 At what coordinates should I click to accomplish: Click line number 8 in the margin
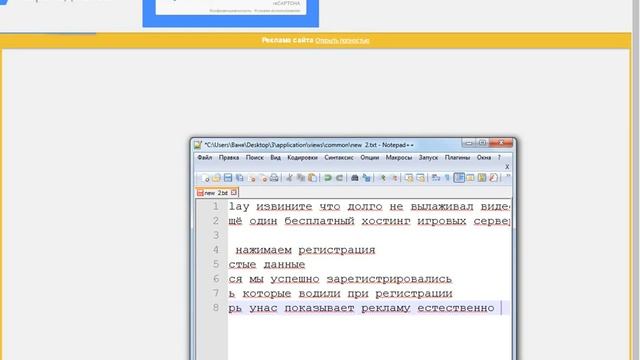216,307
